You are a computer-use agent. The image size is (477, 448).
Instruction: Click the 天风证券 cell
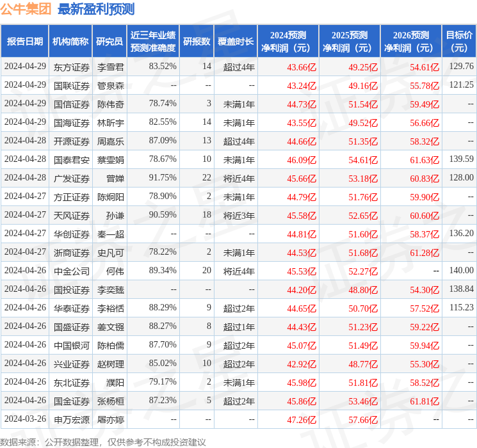(72, 215)
